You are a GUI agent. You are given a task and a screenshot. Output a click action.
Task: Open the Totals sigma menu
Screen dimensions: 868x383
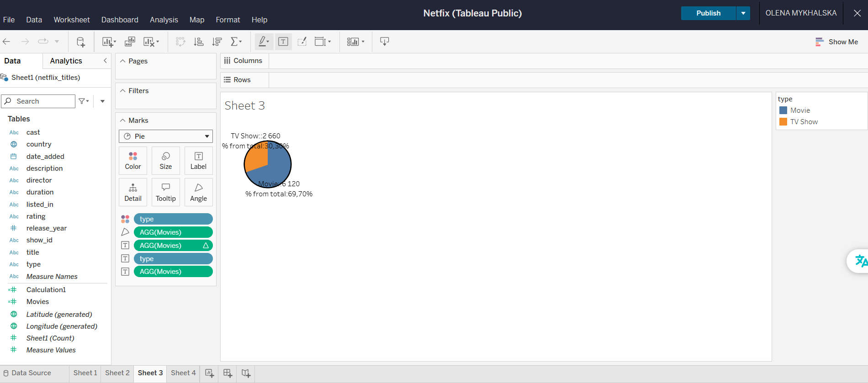[236, 42]
